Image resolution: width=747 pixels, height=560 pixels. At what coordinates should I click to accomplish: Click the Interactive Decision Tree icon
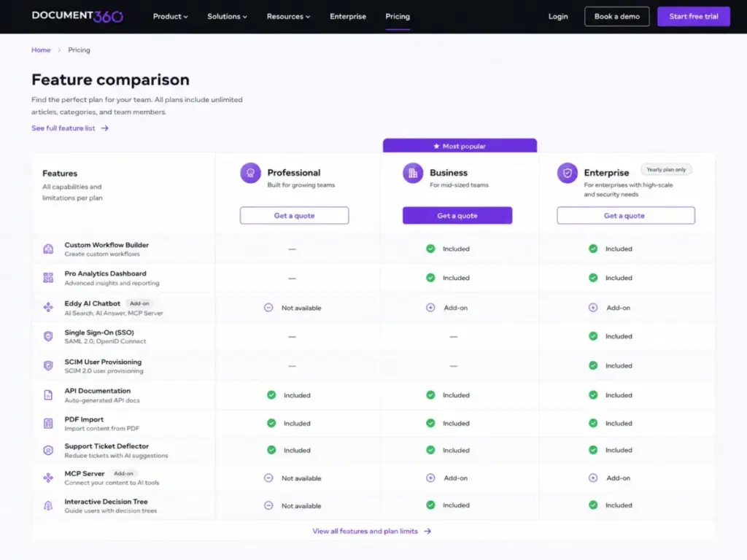(x=48, y=505)
